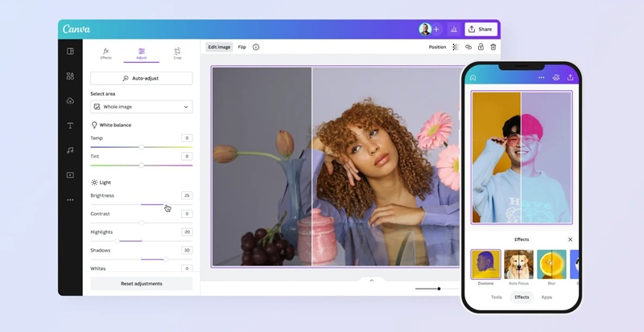This screenshot has width=644, height=332.
Task: Click the Highlights value field showing -20
Action: tap(187, 232)
